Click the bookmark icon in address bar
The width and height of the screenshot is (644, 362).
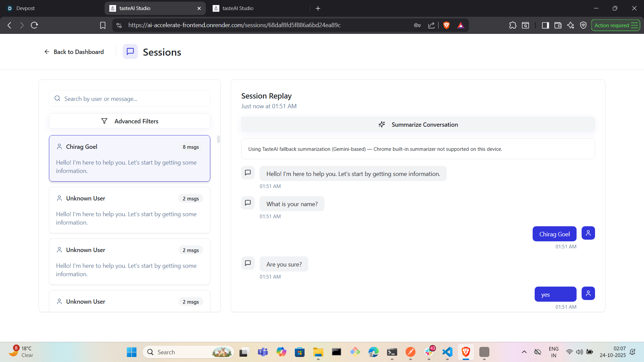(x=103, y=25)
